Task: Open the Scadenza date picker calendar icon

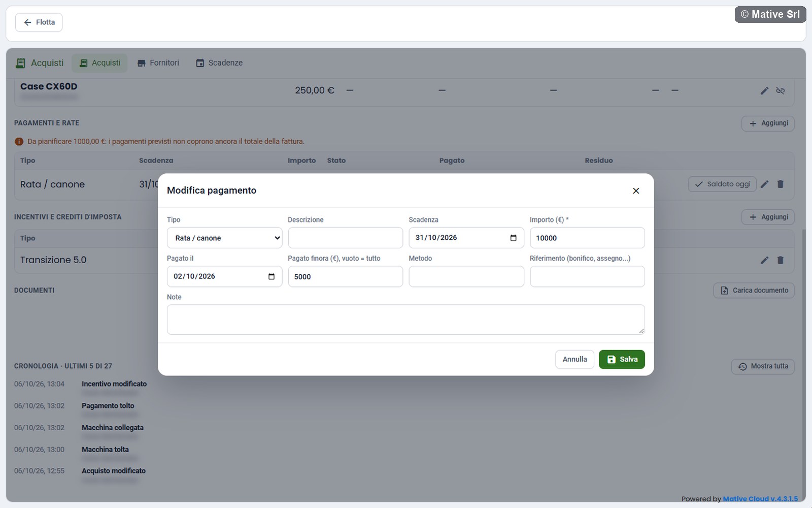Action: coord(513,238)
